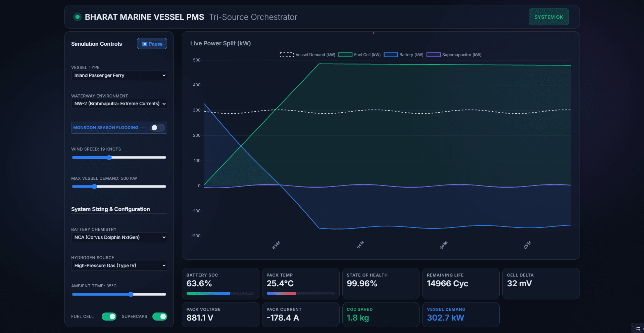Click the System Sizing & Configuration heading
The height and width of the screenshot is (333, 644).
110,209
